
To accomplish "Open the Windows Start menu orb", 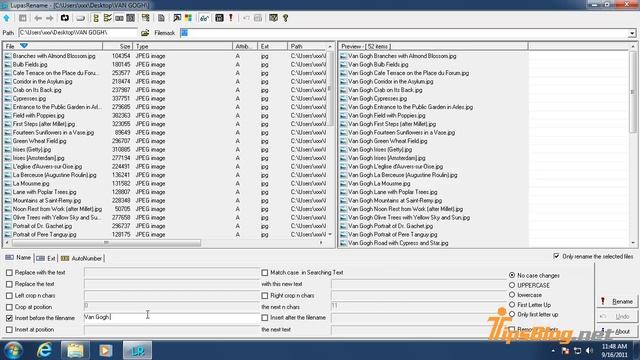I will point(13,350).
